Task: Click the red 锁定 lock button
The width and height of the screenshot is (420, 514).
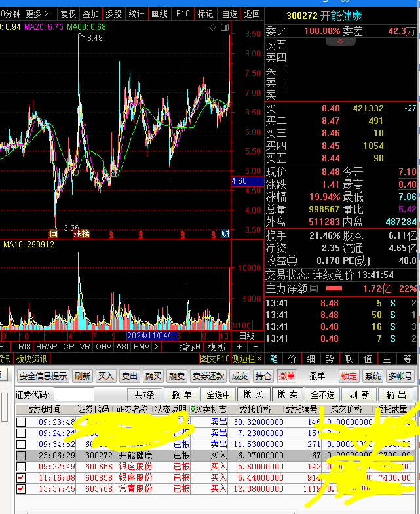Action: (349, 376)
